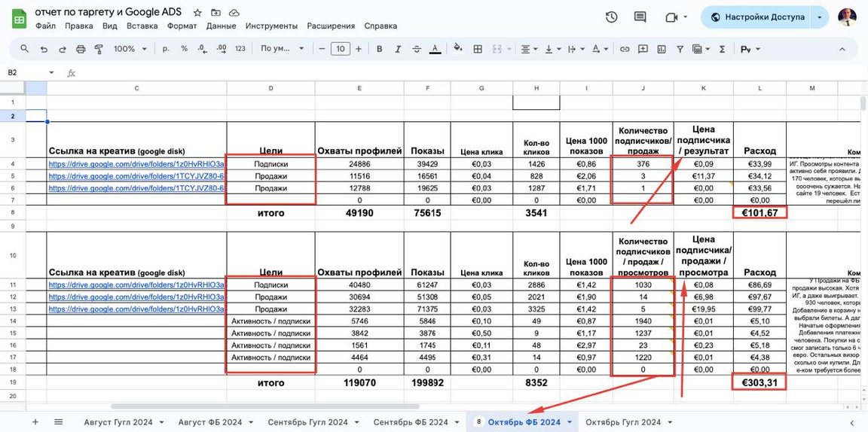Open the 123 number formats menu
Image resolution: width=868 pixels, height=432 pixels.
click(x=240, y=49)
